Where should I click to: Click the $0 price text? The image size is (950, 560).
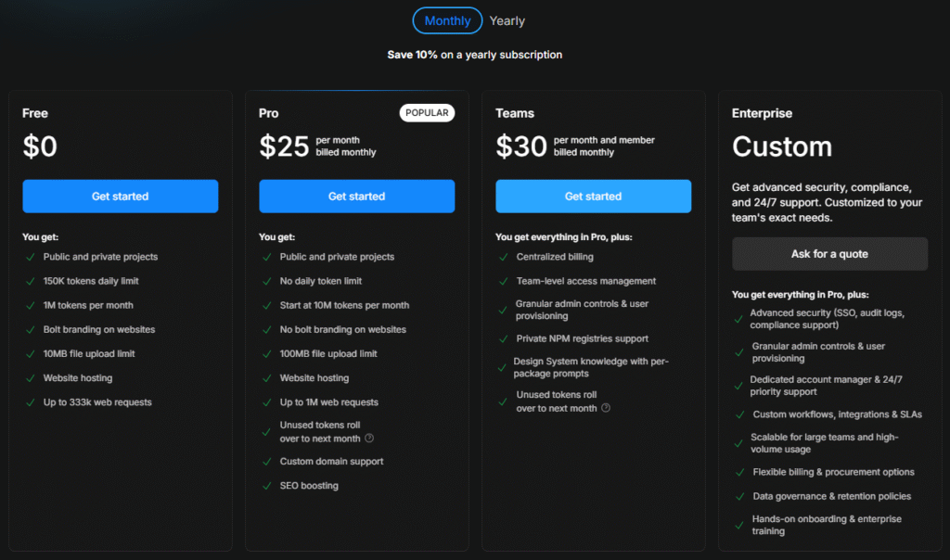pos(40,146)
